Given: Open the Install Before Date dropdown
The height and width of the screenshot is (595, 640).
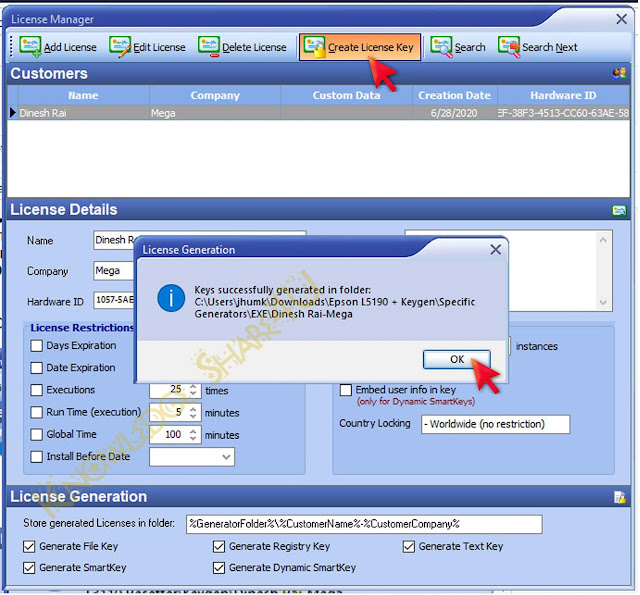Looking at the screenshot, I should coord(226,457).
